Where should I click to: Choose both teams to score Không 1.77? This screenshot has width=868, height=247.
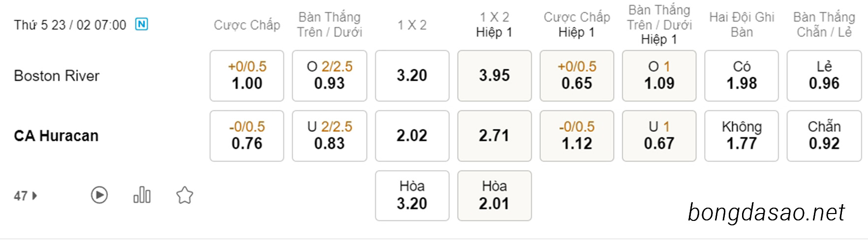click(742, 136)
